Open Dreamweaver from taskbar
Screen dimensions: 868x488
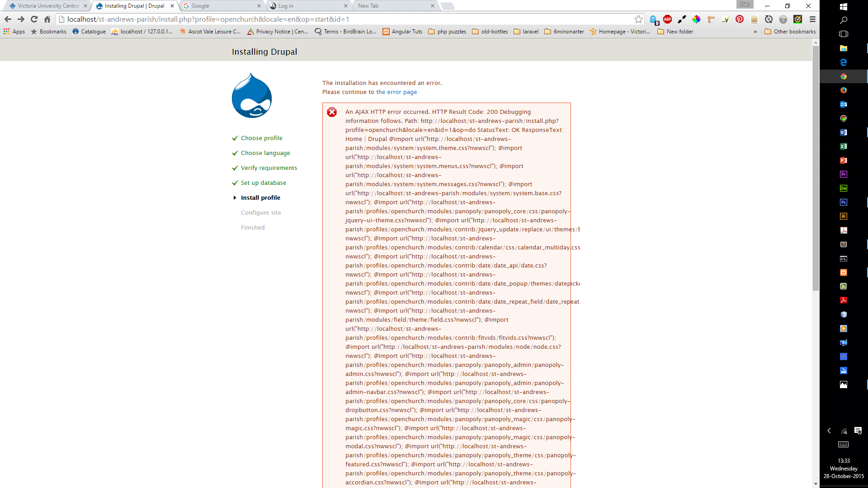tap(844, 188)
